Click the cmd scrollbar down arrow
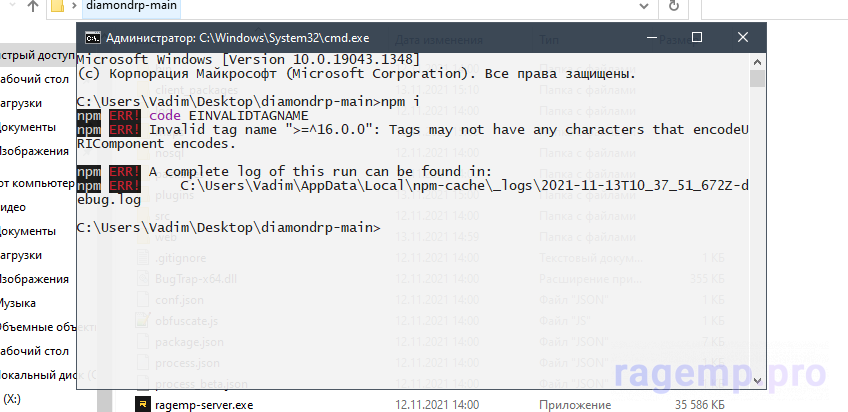 758,380
